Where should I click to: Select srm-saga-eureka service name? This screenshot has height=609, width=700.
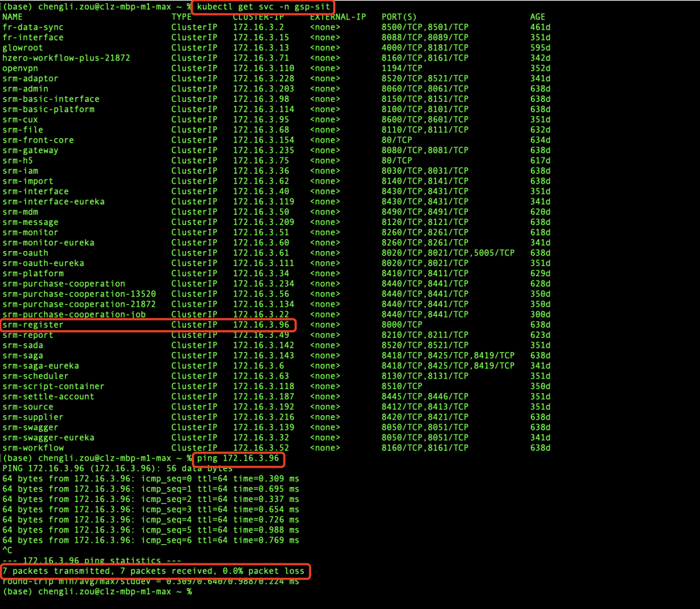pyautogui.click(x=41, y=366)
